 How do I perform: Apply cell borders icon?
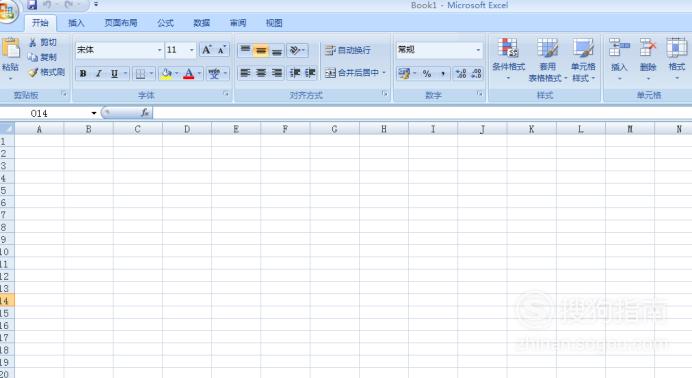click(140, 74)
